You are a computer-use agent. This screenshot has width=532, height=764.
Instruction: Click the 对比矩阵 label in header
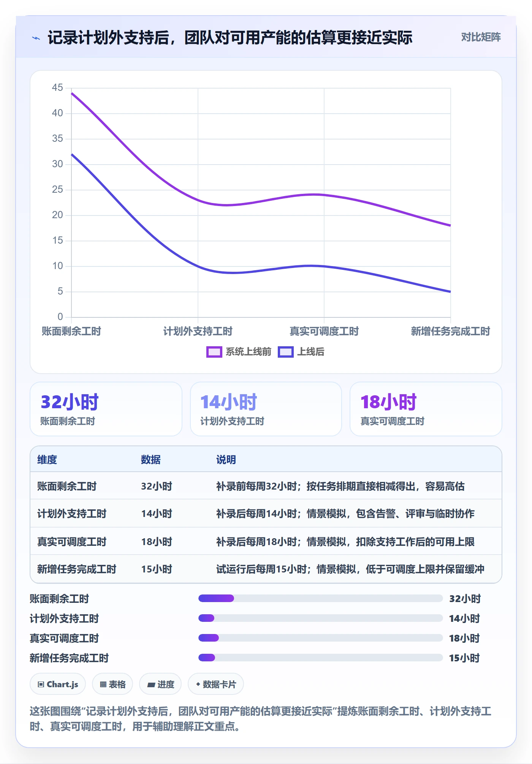click(481, 37)
